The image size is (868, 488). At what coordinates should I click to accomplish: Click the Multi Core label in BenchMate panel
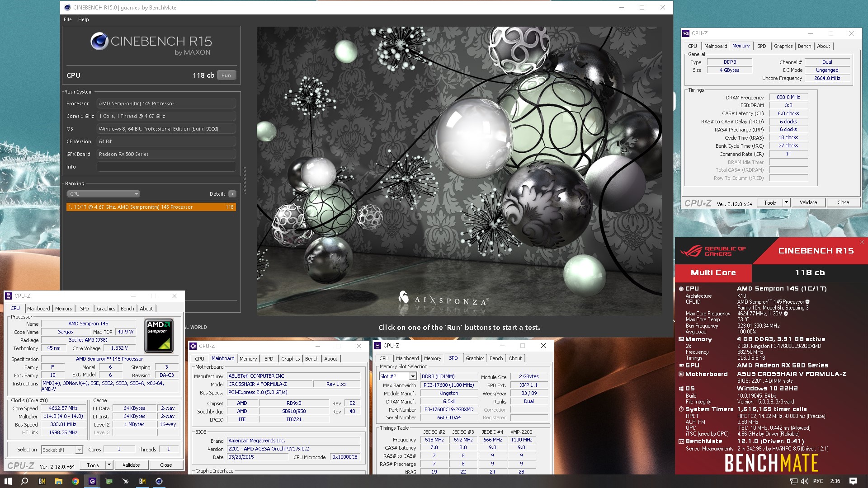pos(713,272)
